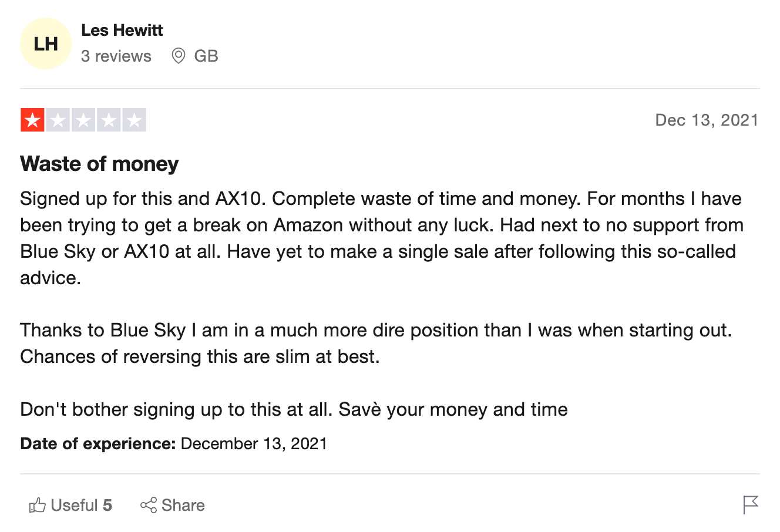
Task: Open Les Hewitt's profile name link
Action: 122,30
